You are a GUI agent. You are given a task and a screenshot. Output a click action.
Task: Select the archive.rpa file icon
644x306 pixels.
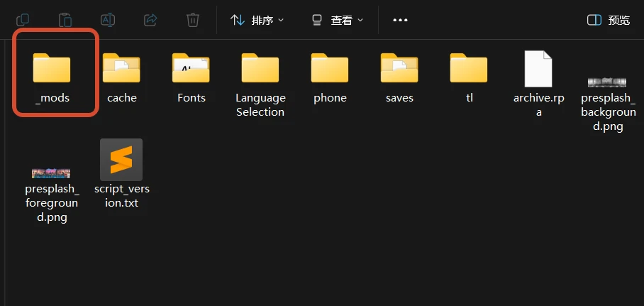538,69
